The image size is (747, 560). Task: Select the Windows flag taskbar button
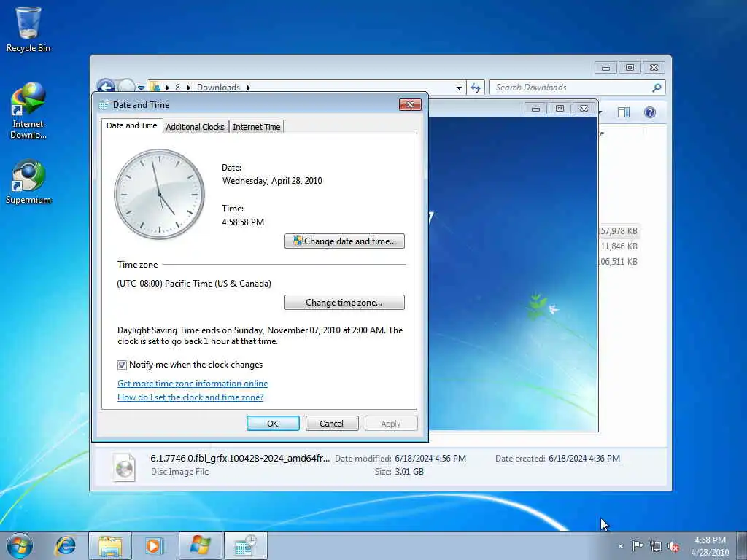(200, 545)
